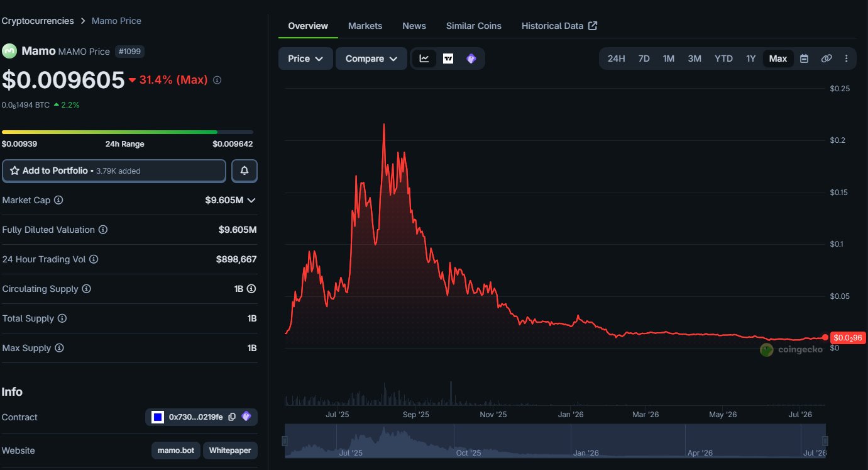Grab the right navigator range handle
The height and width of the screenshot is (470, 868).
(x=825, y=441)
